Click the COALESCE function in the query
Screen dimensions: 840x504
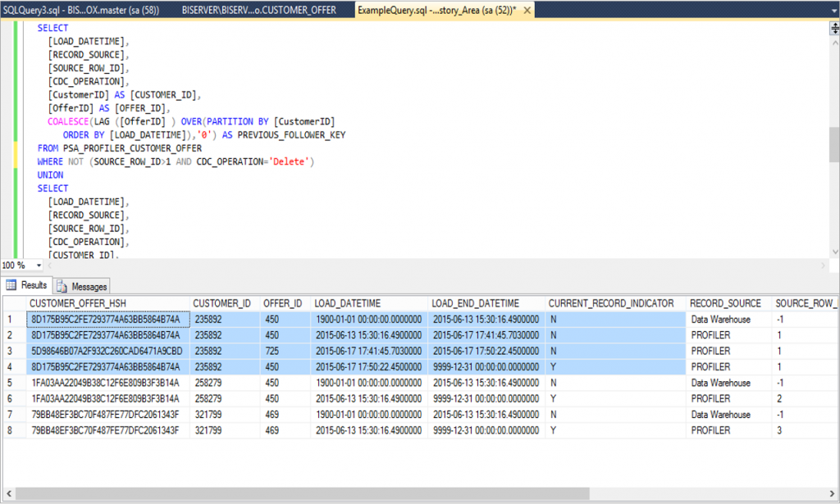coord(68,121)
